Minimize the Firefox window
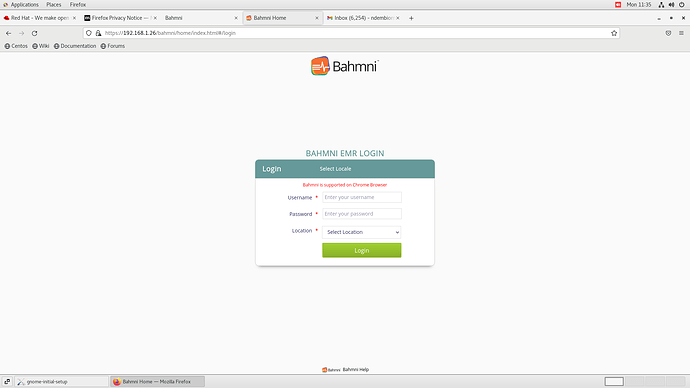Image resolution: width=690 pixels, height=388 pixels. coord(659,18)
